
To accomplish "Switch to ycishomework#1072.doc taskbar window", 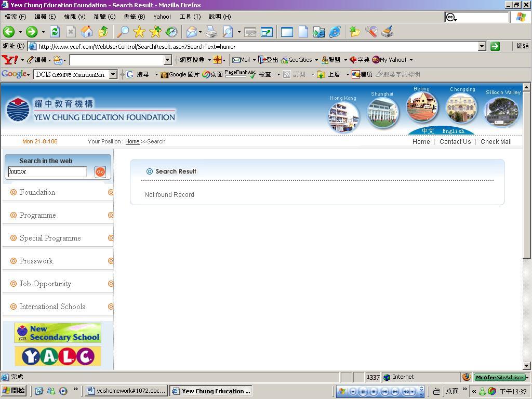I will (126, 391).
